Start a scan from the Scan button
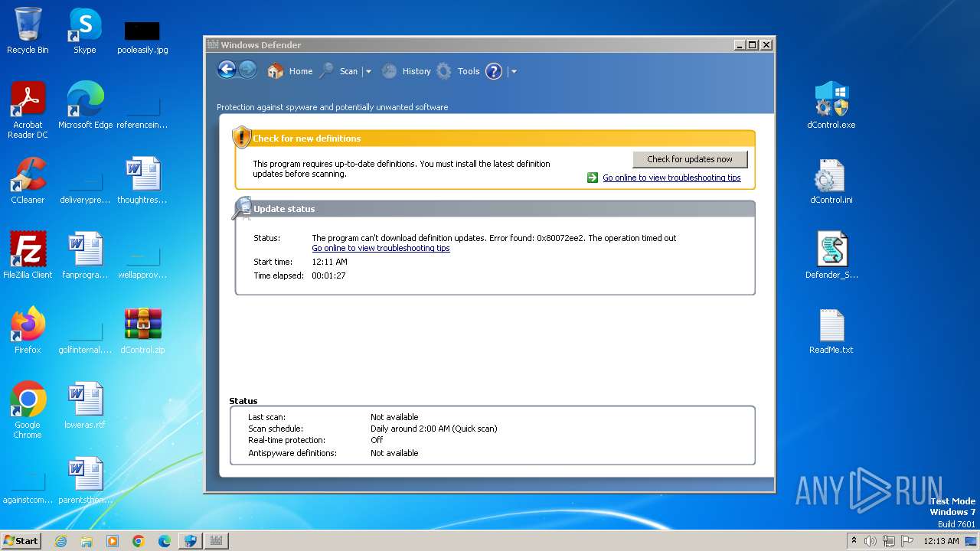This screenshot has height=551, width=980. tap(338, 71)
